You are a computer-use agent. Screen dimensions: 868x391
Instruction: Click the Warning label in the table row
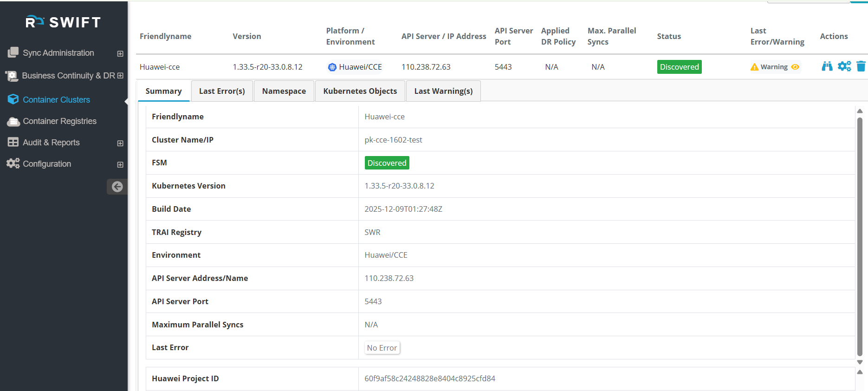[774, 67]
